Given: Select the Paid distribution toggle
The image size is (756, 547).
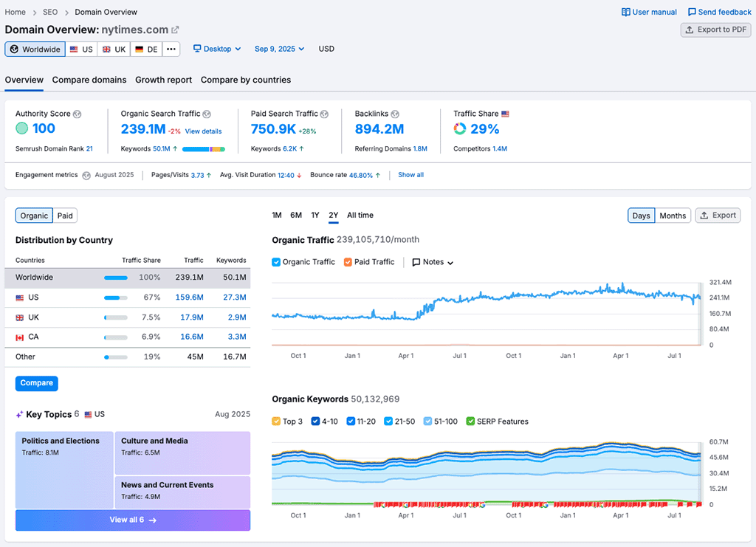Looking at the screenshot, I should coord(65,216).
